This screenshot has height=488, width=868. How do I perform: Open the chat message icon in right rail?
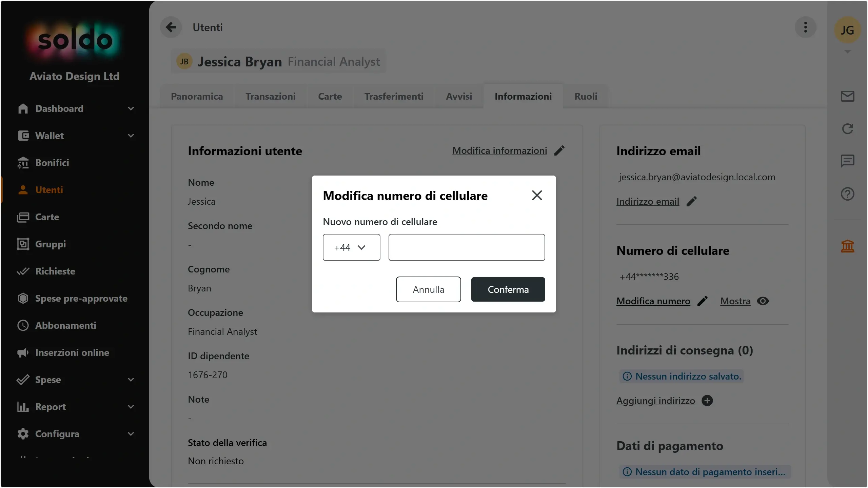click(847, 161)
